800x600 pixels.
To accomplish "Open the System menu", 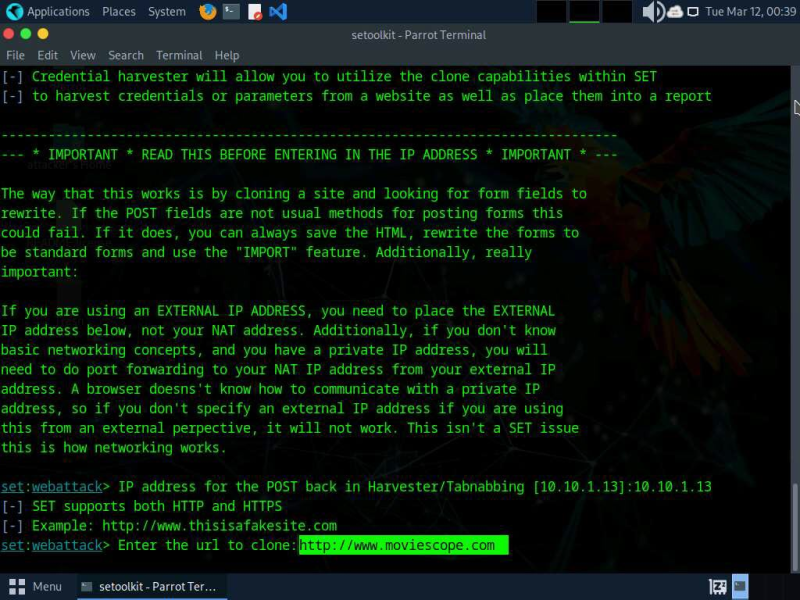I will pos(167,12).
